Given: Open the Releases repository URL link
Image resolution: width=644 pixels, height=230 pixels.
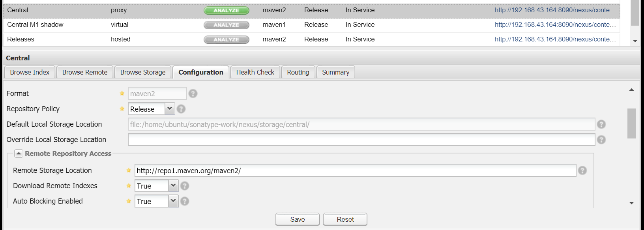Looking at the screenshot, I should click(x=555, y=39).
